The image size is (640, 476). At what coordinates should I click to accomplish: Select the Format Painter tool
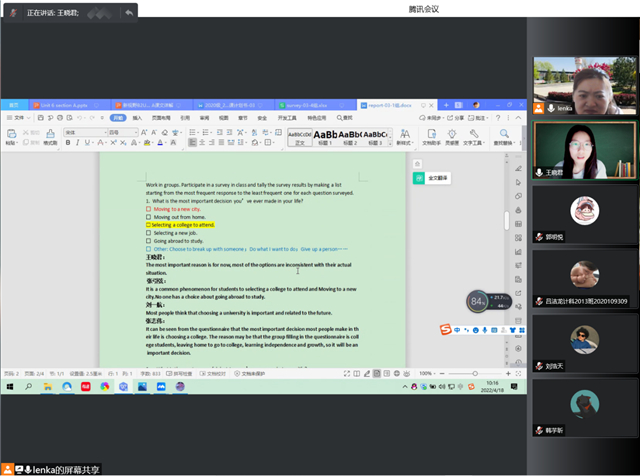pyautogui.click(x=50, y=137)
